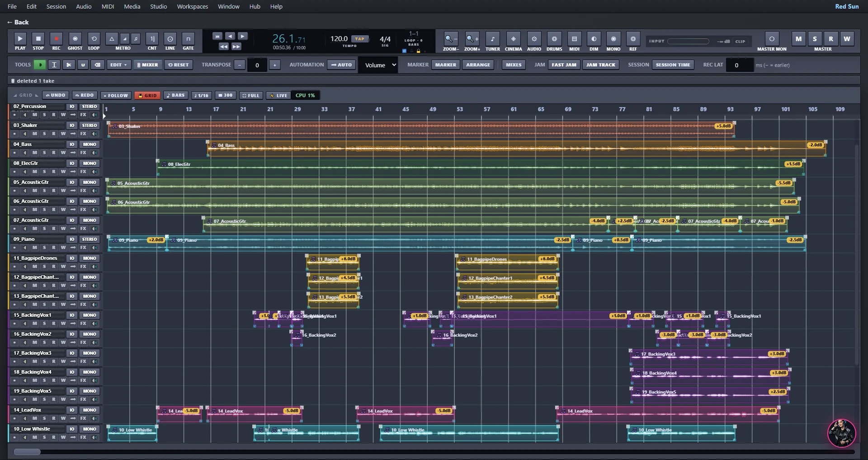This screenshot has height=460, width=868.
Task: Click the ZOOM+ magnifier icon
Action: click(472, 39)
